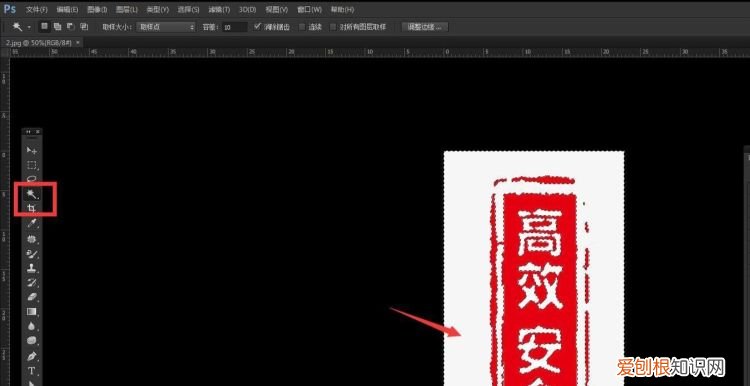
Task: Open the 编辑(E) Edit menu
Action: (x=67, y=10)
